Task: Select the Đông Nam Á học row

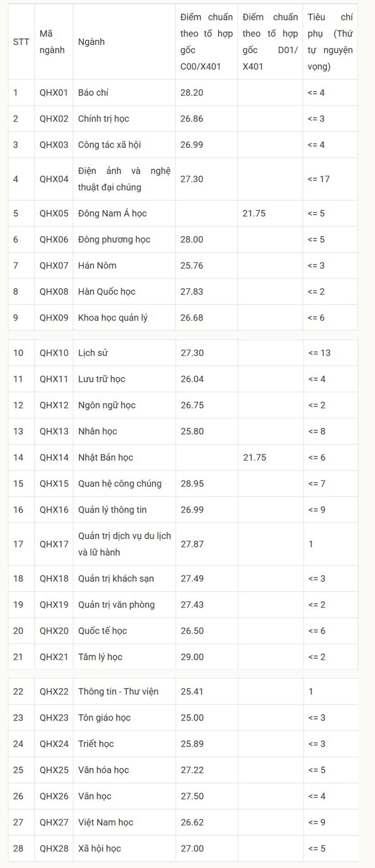Action: 183,213
